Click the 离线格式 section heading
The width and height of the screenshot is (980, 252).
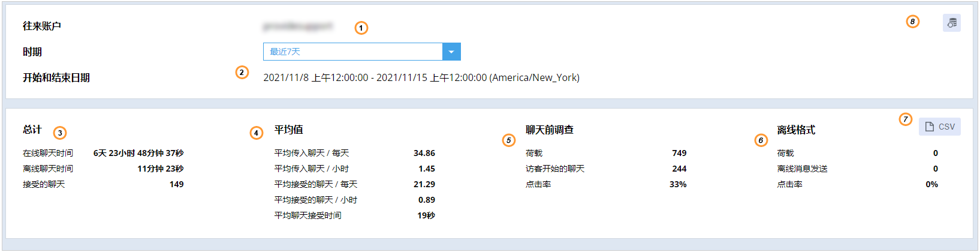[795, 130]
